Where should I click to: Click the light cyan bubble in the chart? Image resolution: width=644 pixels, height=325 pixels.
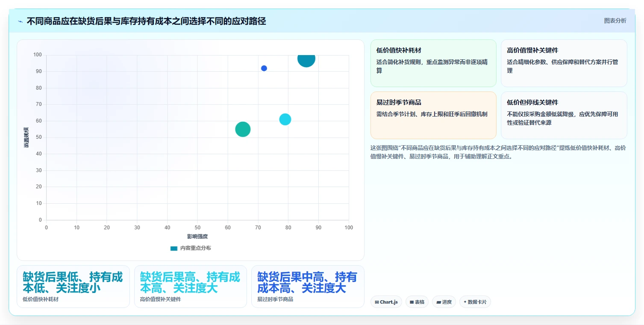point(285,120)
